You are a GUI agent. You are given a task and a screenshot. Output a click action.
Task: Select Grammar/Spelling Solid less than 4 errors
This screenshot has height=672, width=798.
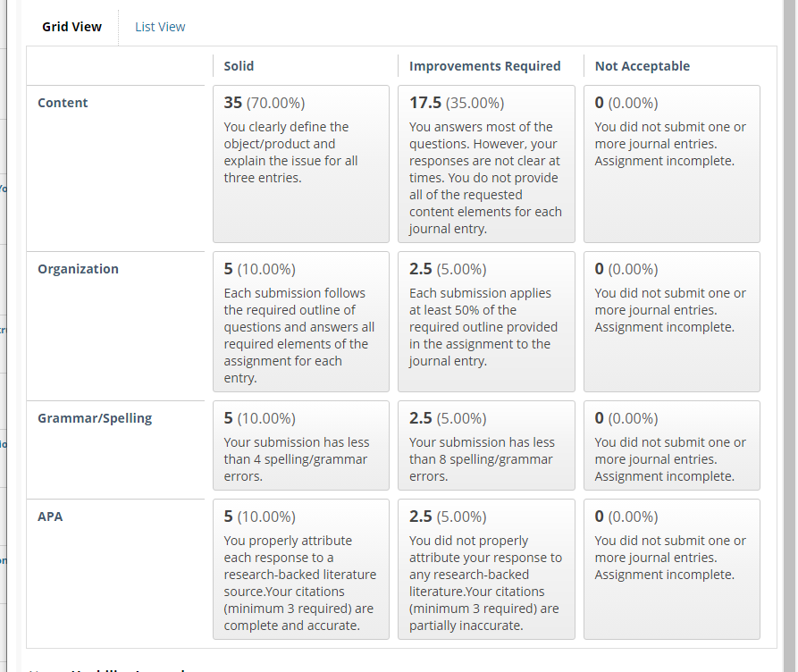(x=301, y=445)
